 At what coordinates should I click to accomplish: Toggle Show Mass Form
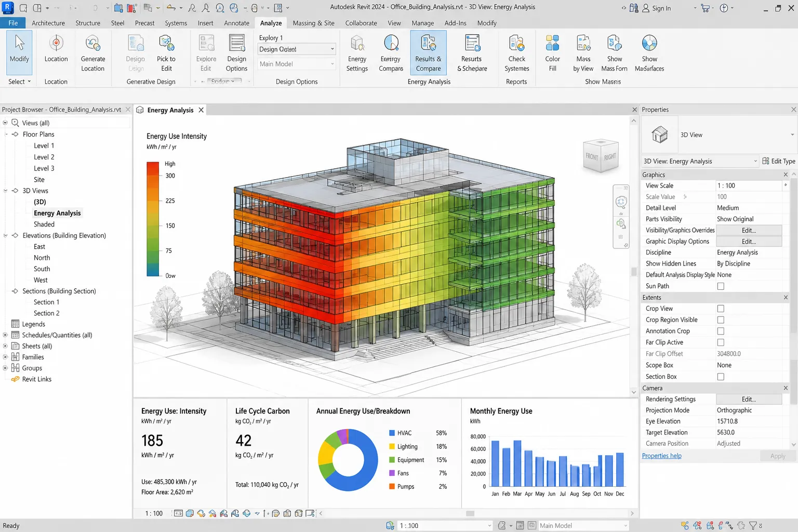click(614, 53)
